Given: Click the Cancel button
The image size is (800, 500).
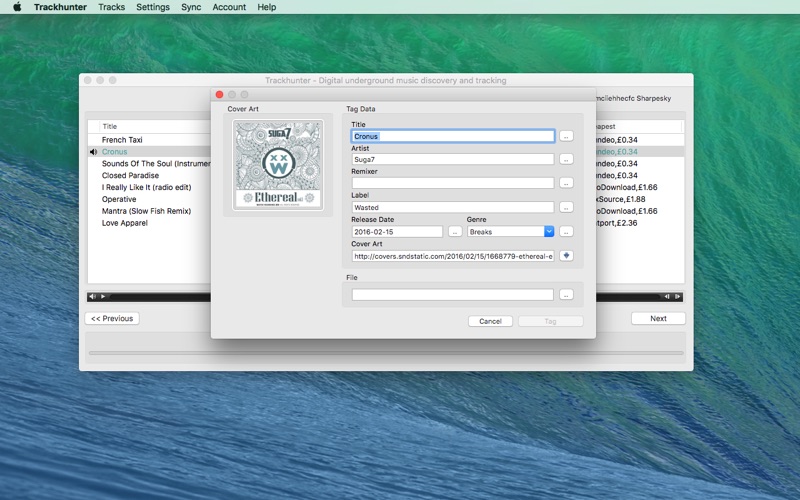Looking at the screenshot, I should pyautogui.click(x=490, y=321).
